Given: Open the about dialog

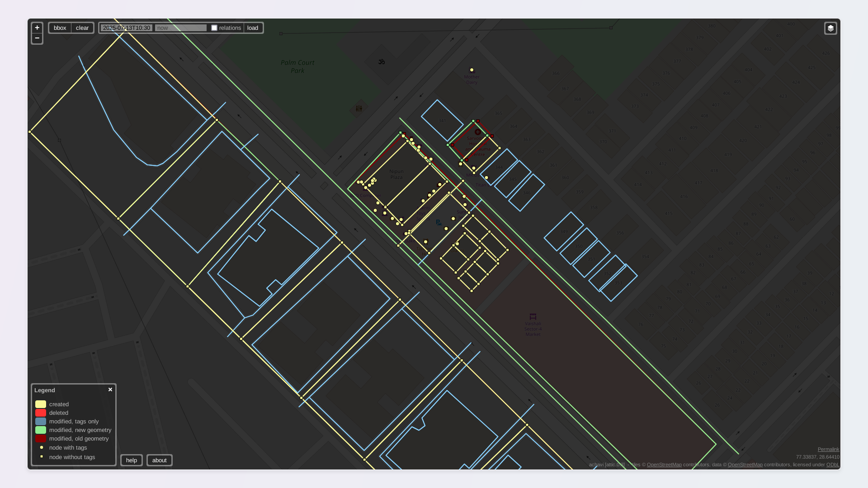Looking at the screenshot, I should 159,460.
